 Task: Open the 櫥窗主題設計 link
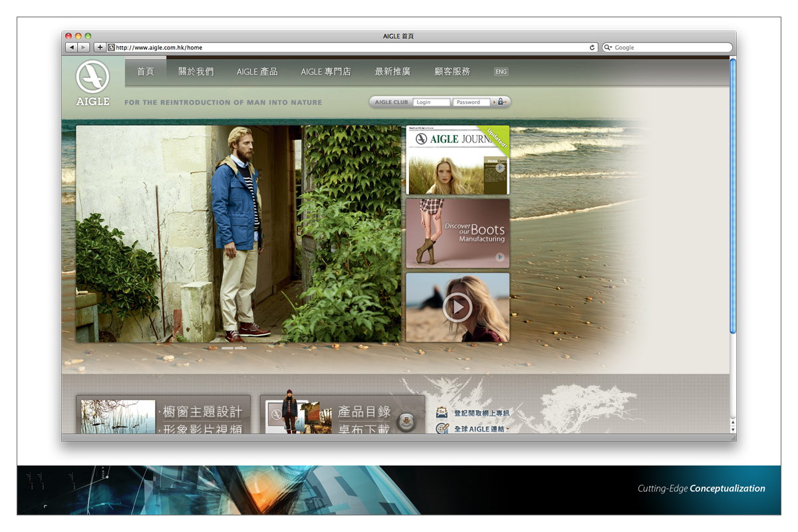pos(202,412)
